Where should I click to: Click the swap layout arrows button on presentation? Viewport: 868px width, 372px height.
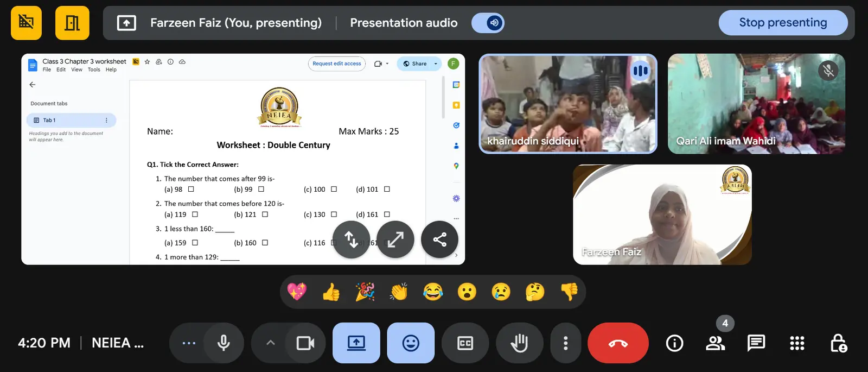click(x=352, y=239)
